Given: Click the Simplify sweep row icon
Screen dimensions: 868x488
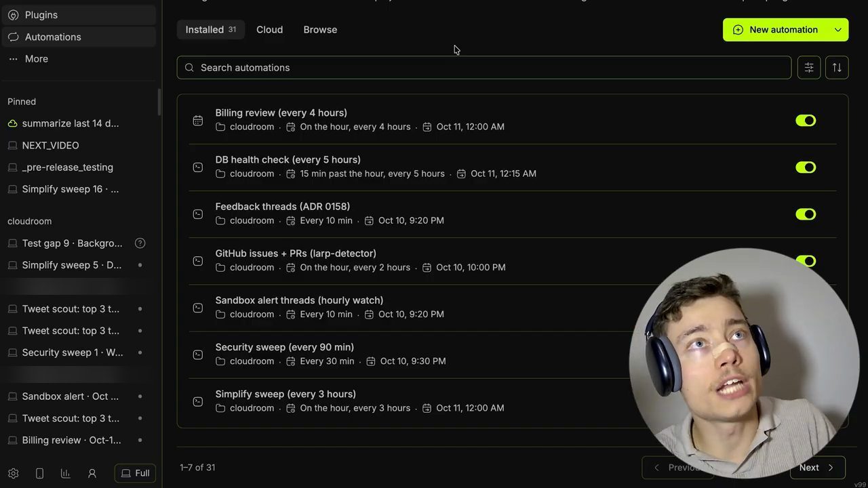Looking at the screenshot, I should (x=198, y=401).
